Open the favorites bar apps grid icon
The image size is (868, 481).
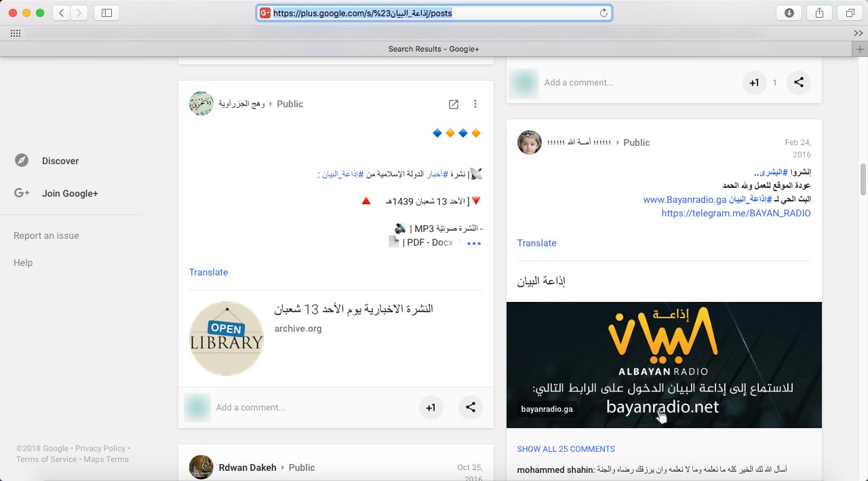16,33
